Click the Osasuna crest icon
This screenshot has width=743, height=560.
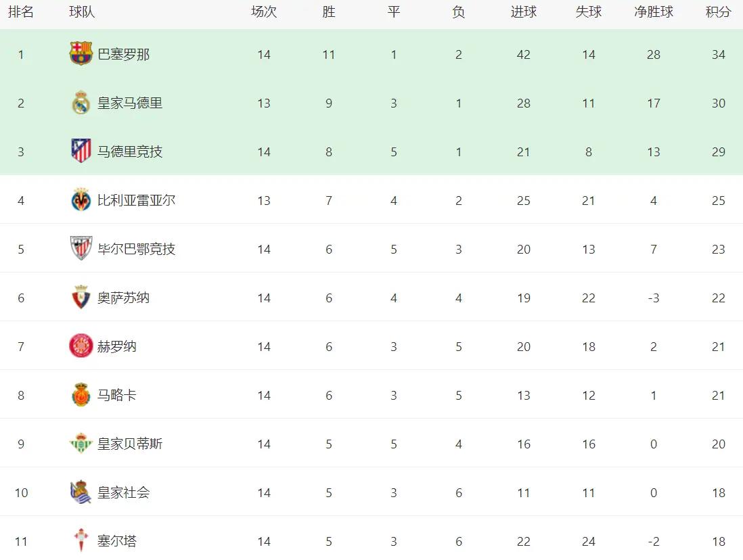pos(81,298)
